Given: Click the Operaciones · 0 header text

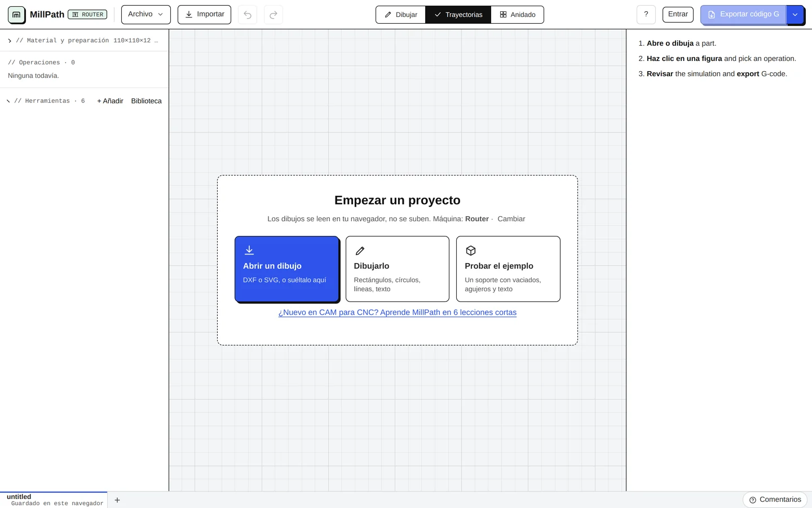Looking at the screenshot, I should (42, 63).
